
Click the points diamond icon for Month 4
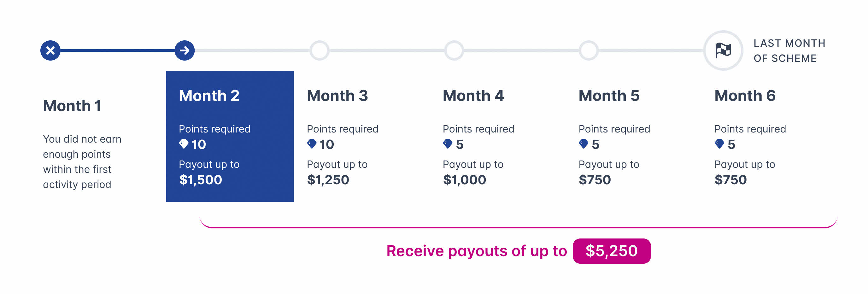pos(448,144)
